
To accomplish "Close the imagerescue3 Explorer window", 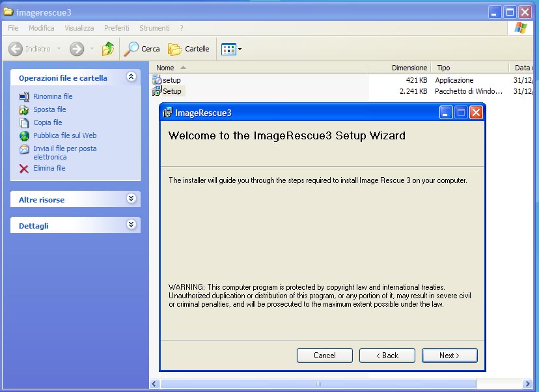I will pos(525,12).
